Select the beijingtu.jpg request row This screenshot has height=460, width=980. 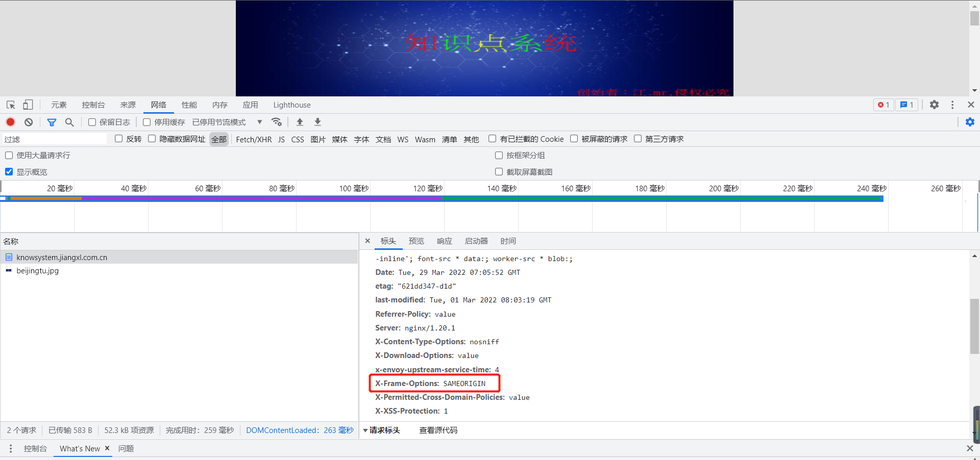37,271
